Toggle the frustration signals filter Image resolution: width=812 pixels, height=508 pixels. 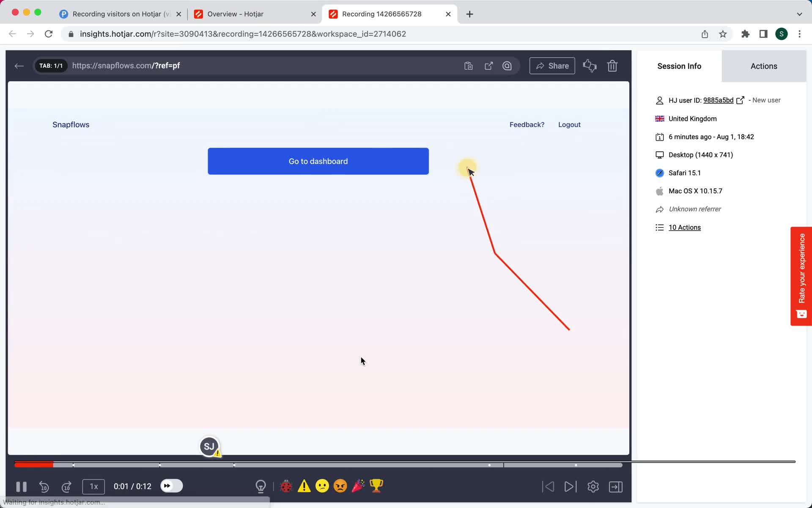pos(340,486)
